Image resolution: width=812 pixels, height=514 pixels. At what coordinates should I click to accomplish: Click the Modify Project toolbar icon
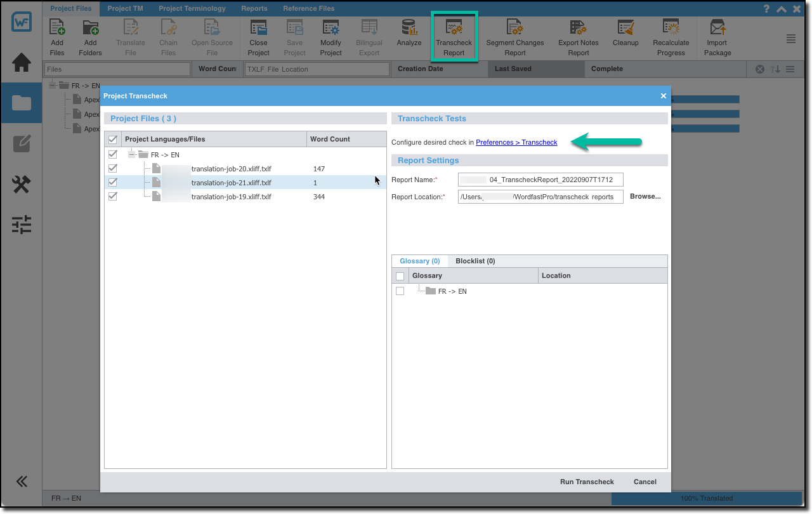click(x=331, y=28)
